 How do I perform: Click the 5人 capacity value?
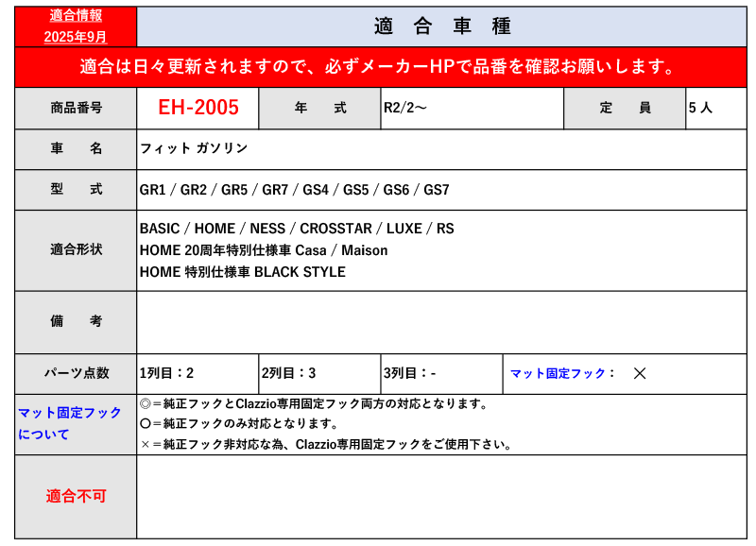pos(700,108)
